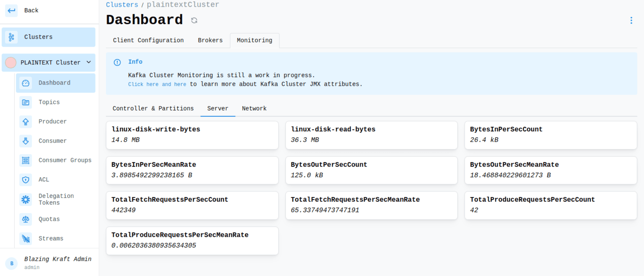Click the Quotas scale icon
644x276 pixels.
click(26, 219)
